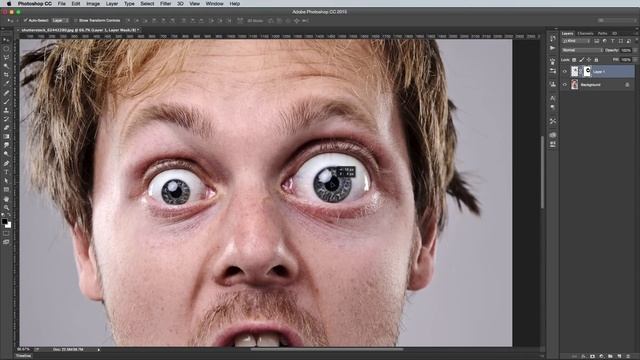The width and height of the screenshot is (640, 360).
Task: Open the History panel icon
Action: pos(553,38)
